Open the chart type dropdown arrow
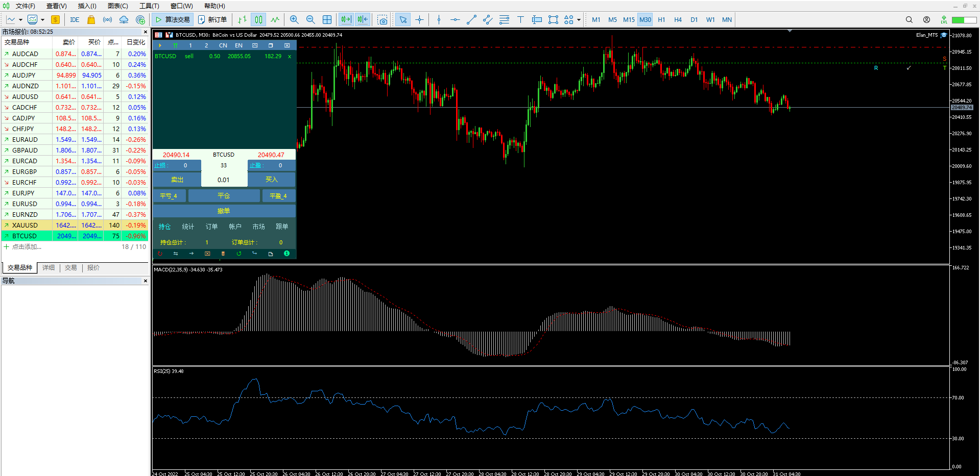The image size is (980, 476). pyautogui.click(x=20, y=20)
